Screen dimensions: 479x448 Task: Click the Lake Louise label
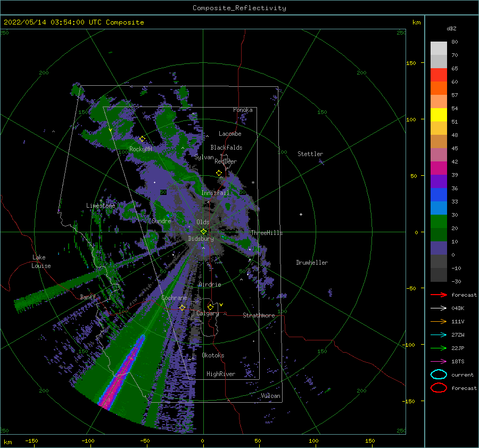pos(41,262)
